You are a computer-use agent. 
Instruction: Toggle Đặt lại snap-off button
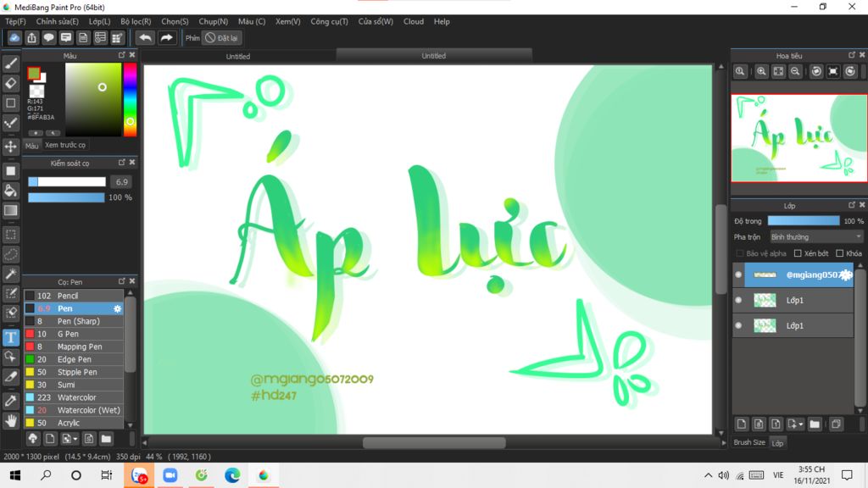[x=222, y=37]
